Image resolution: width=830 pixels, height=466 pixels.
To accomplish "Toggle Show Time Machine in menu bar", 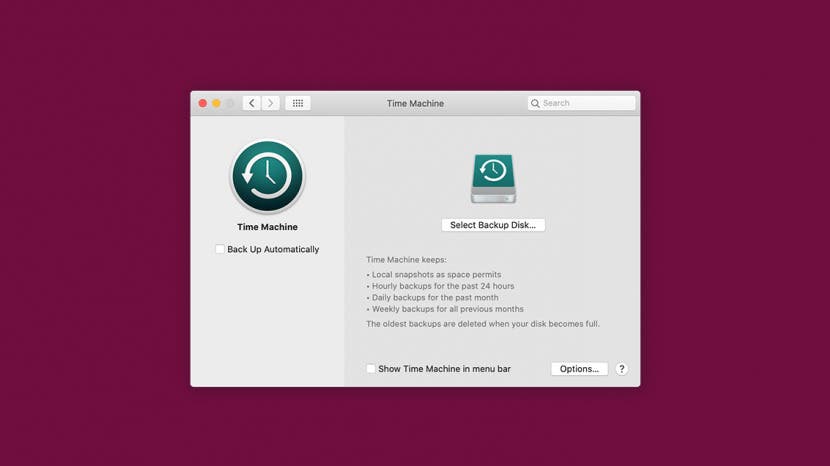I will click(371, 369).
